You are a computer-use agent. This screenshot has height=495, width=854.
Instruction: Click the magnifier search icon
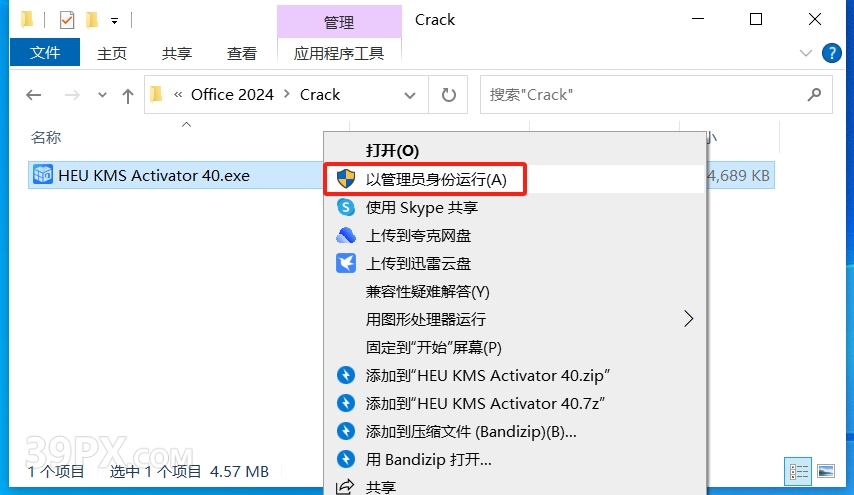pos(814,95)
